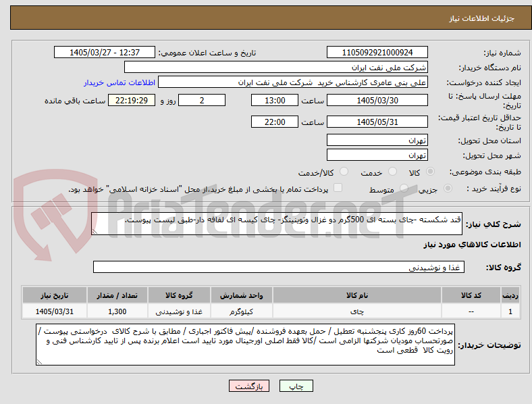532x404 pixels.
Task: Click the delivery province field تهران
Action: point(377,140)
